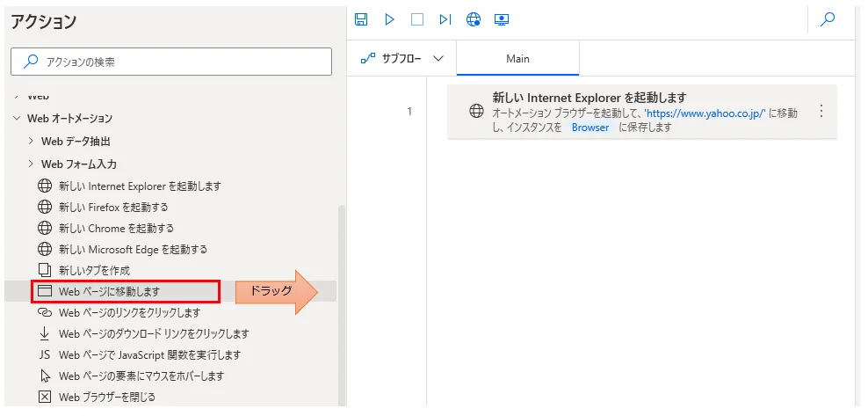Click the Save flow icon
Viewport: 868px width, 416px height.
[x=361, y=19]
